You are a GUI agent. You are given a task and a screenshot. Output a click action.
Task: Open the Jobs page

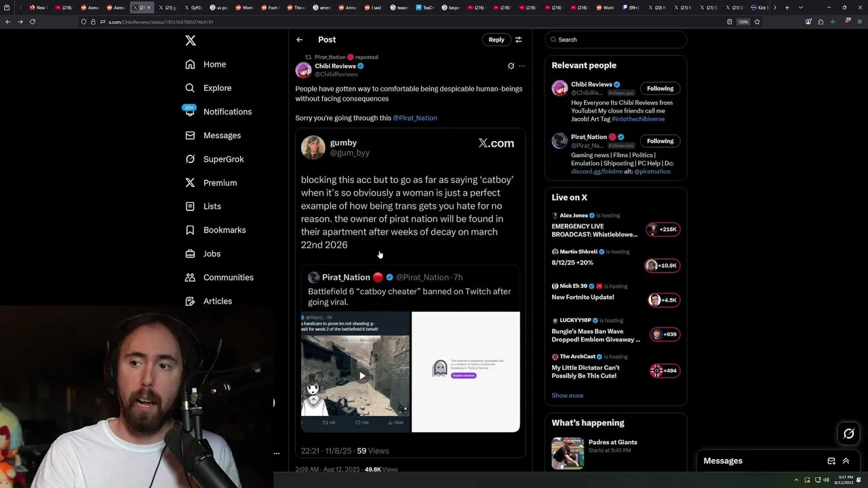[x=203, y=253]
